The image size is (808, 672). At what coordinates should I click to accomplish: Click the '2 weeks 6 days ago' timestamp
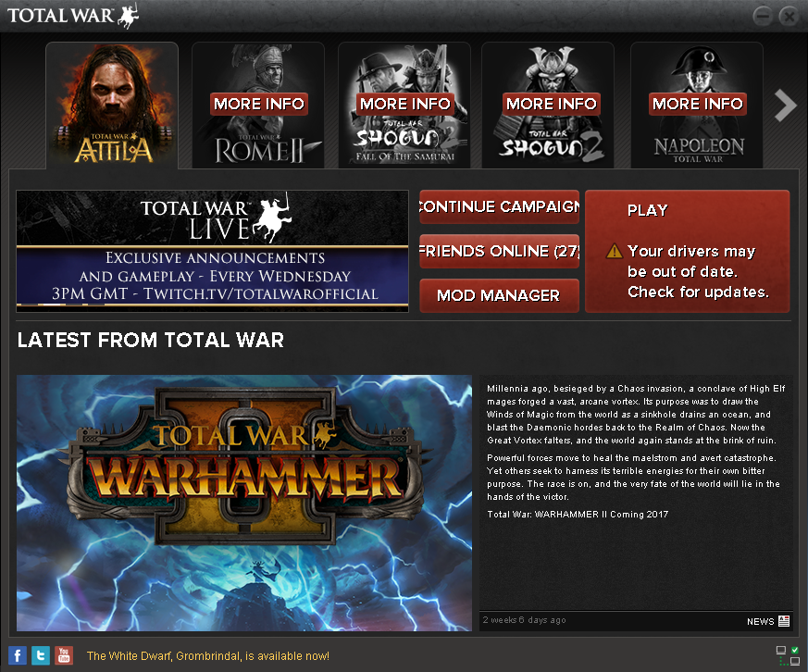524,620
